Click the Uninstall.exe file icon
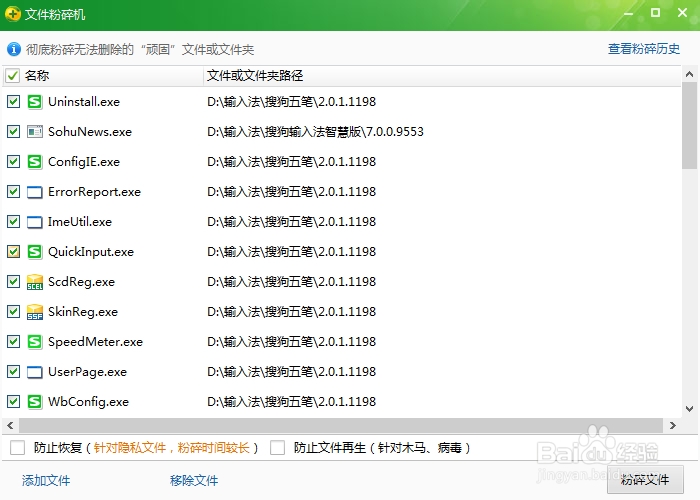700x500 pixels. [x=35, y=102]
